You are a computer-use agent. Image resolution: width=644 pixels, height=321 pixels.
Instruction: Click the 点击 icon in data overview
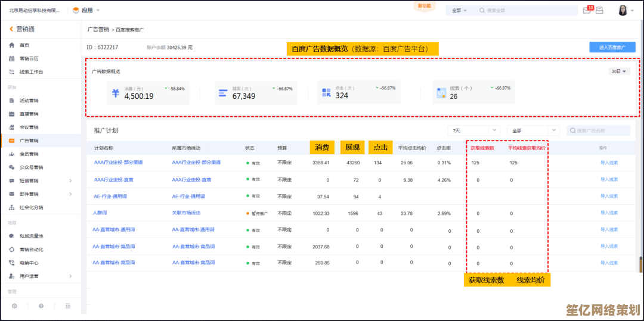point(326,93)
